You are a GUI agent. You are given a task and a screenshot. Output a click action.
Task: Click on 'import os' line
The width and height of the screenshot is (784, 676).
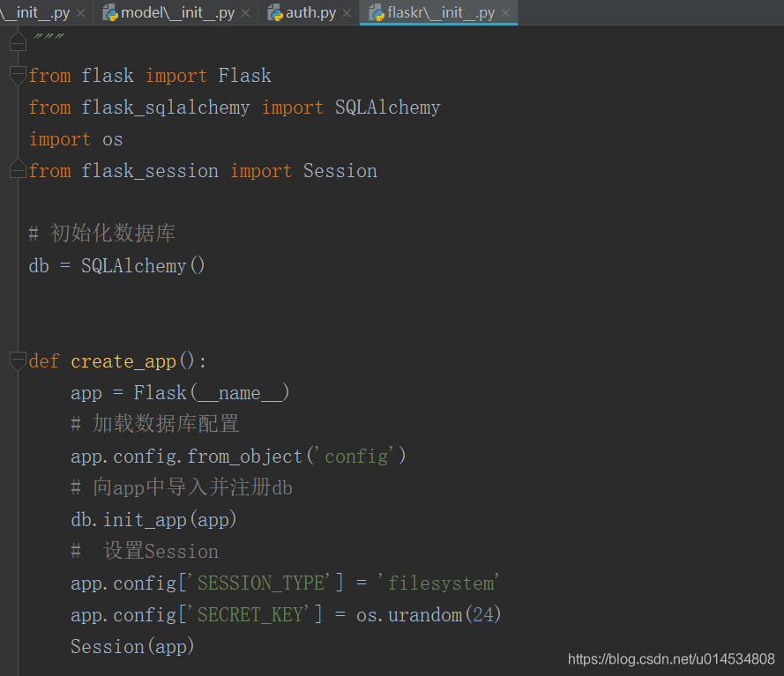[x=76, y=139]
